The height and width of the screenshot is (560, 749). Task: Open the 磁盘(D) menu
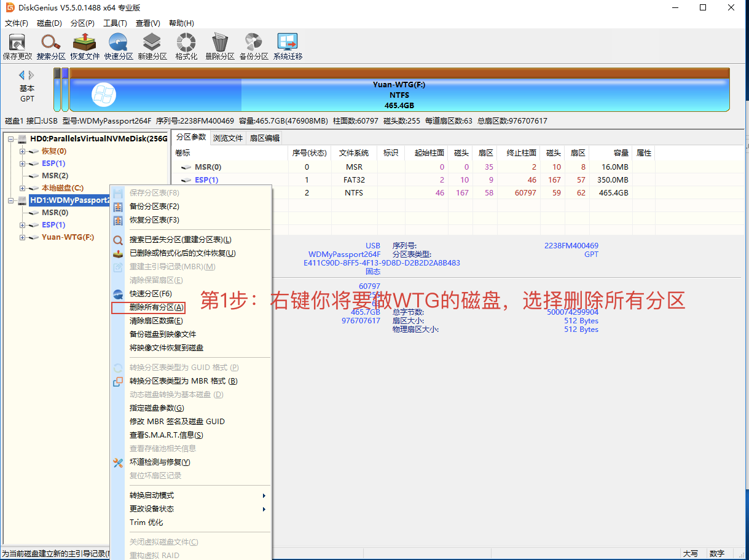coord(49,23)
